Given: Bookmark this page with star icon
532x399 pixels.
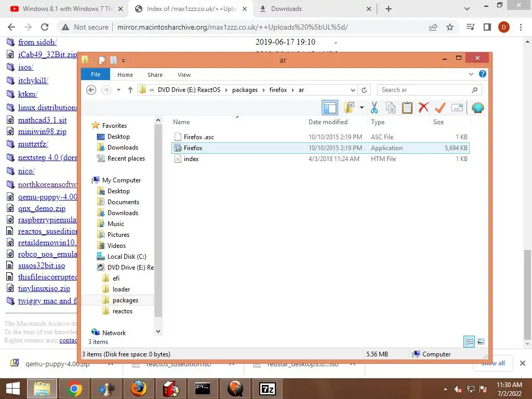Looking at the screenshot, I should coord(450,27).
